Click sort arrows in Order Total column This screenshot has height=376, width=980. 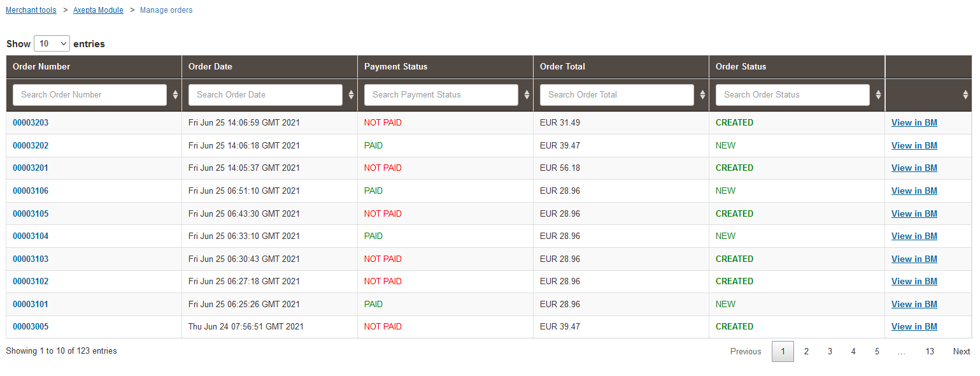[702, 95]
